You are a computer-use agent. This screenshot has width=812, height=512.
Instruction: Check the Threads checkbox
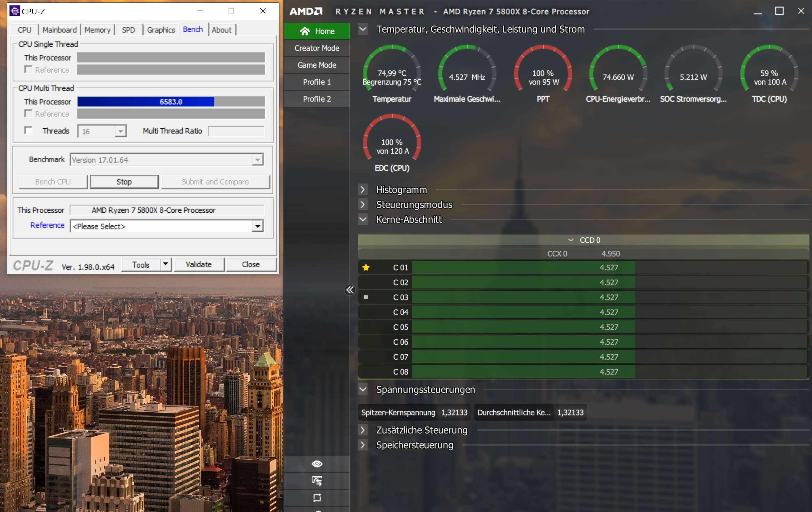tap(29, 131)
